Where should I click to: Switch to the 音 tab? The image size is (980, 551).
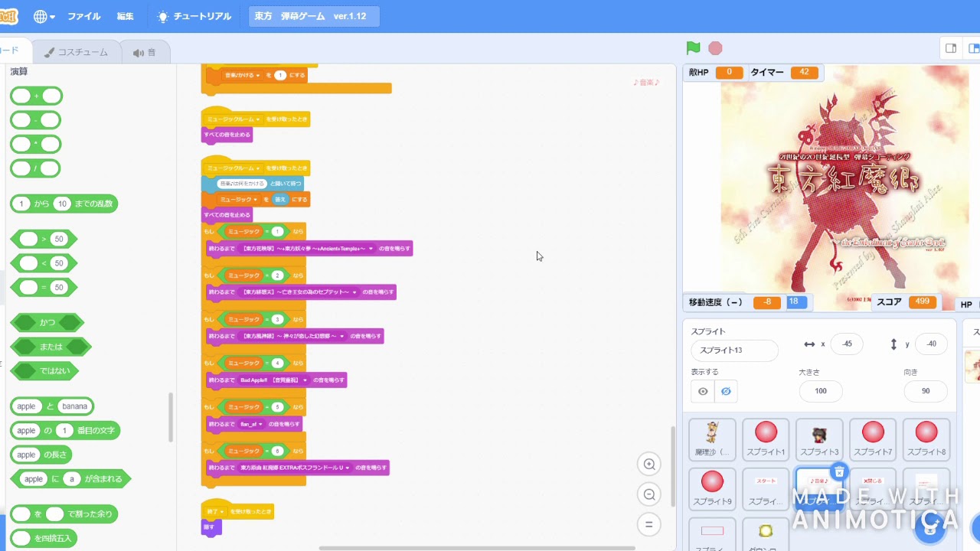tap(145, 52)
